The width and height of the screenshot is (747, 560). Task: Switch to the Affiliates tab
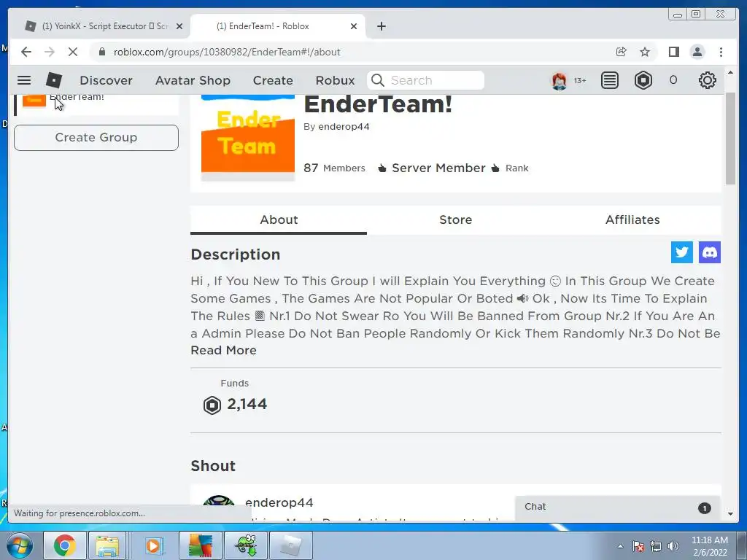tap(632, 220)
